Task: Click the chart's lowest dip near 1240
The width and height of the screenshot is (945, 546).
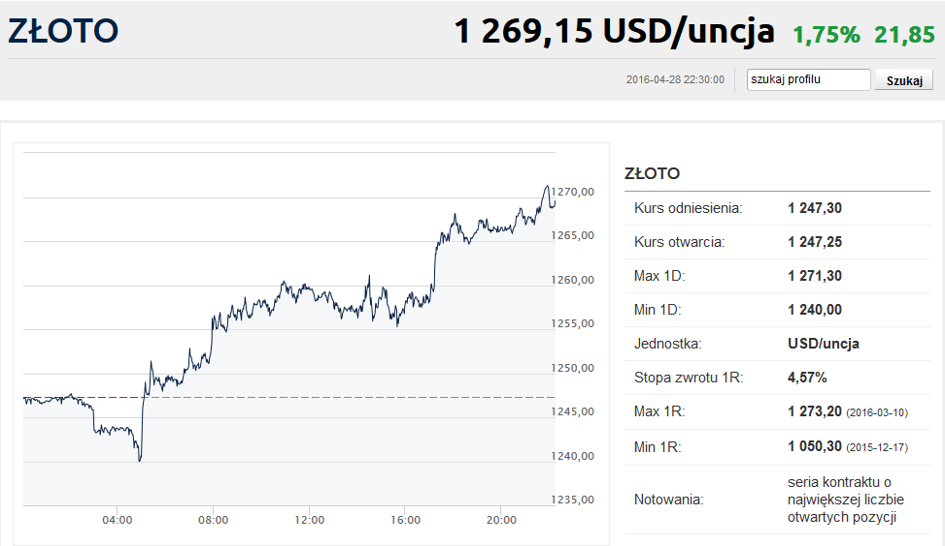Action: click(140, 460)
